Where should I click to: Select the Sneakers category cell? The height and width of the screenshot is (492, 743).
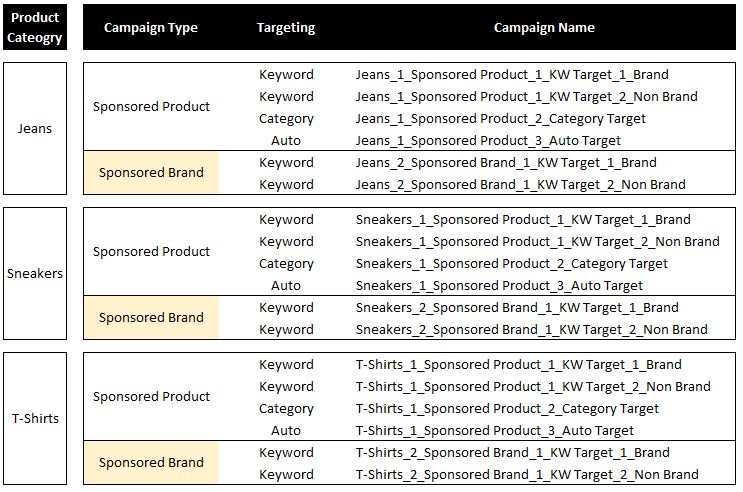point(35,273)
